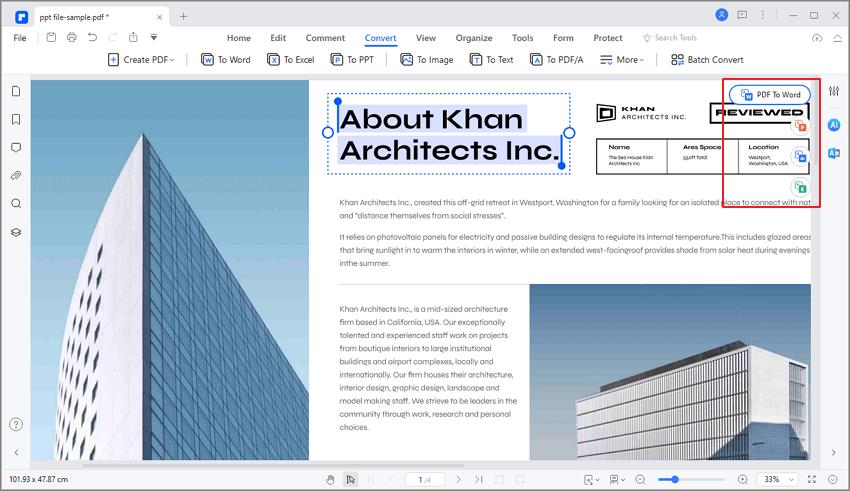Switch to the Edit tab

tap(278, 38)
